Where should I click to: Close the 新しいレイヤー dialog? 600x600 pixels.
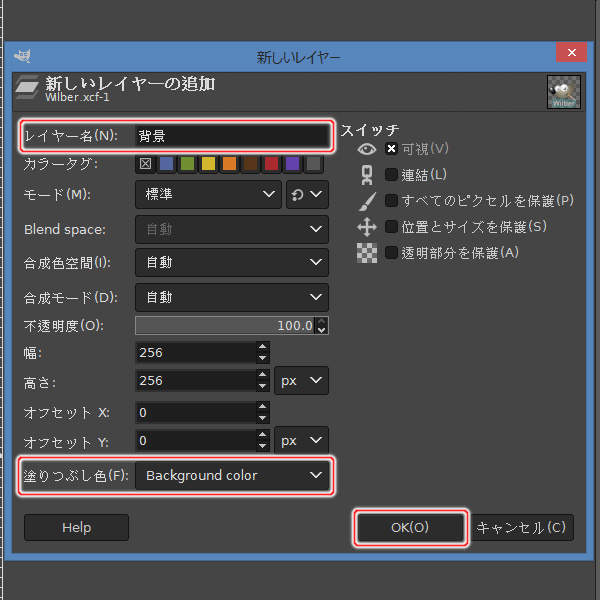(571, 52)
